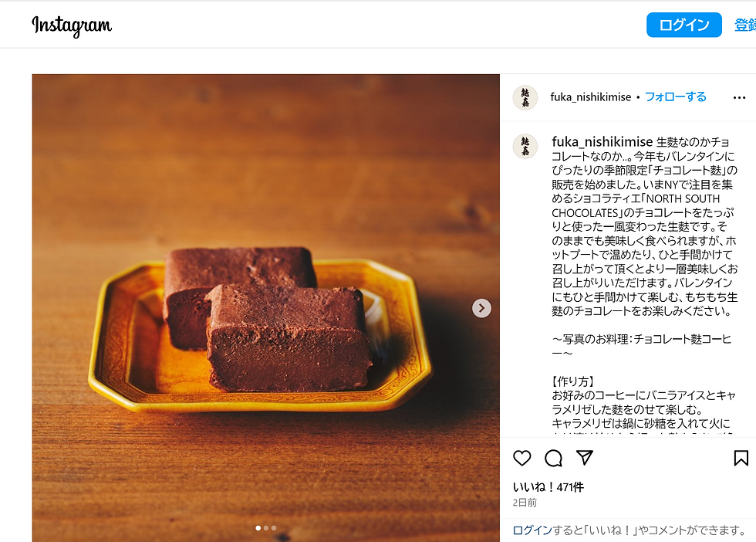The image size is (756, 542).
Task: Click the avatar beside the caption
Action: coord(525,146)
